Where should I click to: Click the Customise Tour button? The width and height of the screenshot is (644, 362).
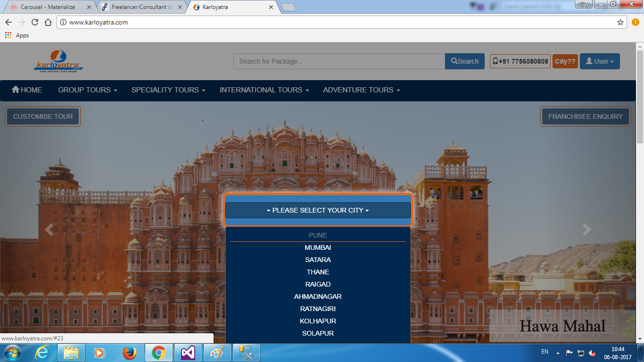tap(43, 116)
